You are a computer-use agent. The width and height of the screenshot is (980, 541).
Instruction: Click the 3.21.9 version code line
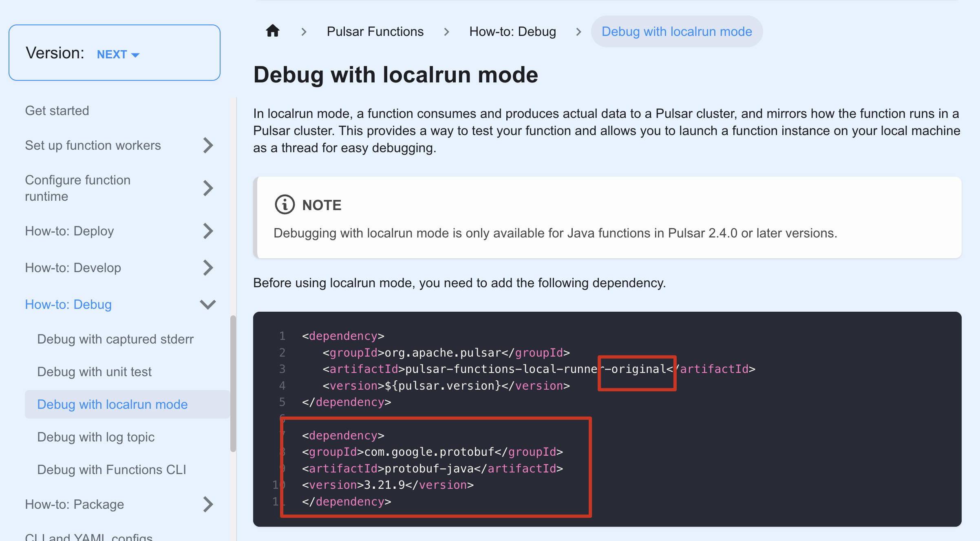pyautogui.click(x=388, y=485)
